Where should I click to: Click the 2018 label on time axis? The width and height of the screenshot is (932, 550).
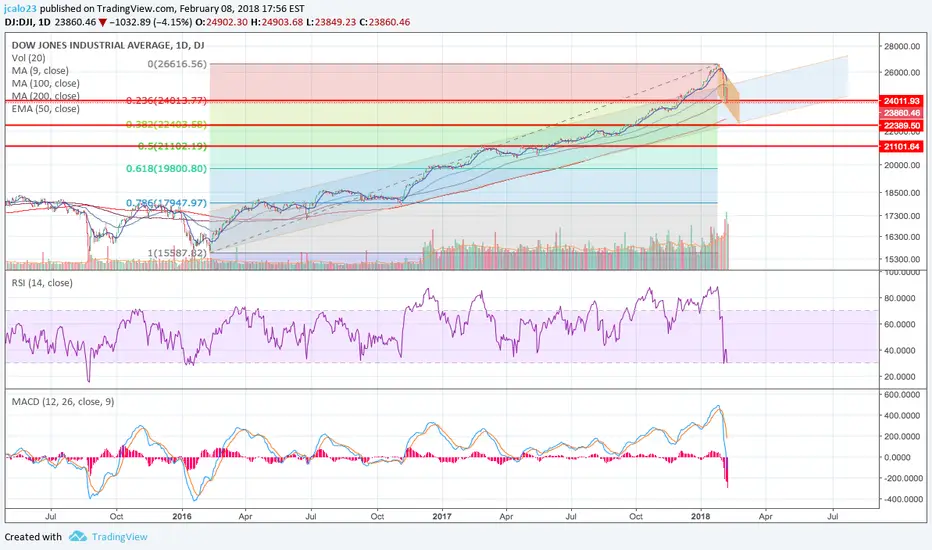tap(701, 516)
